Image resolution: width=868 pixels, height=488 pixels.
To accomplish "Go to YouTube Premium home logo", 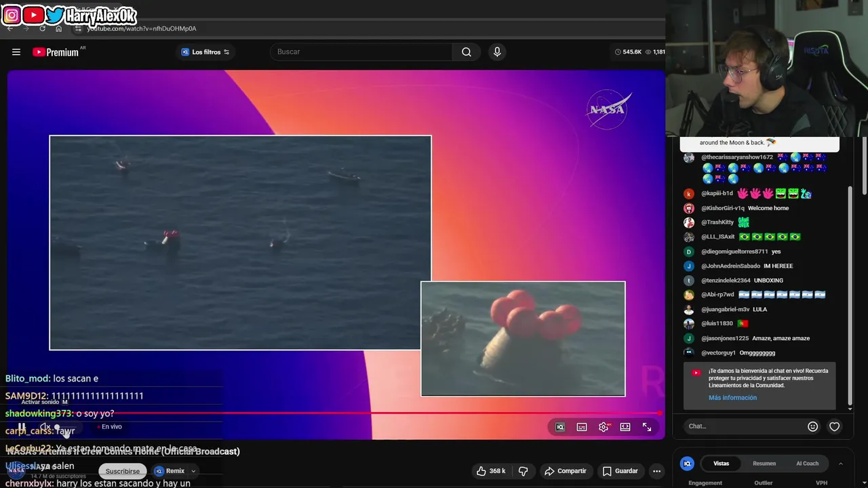I will (56, 52).
